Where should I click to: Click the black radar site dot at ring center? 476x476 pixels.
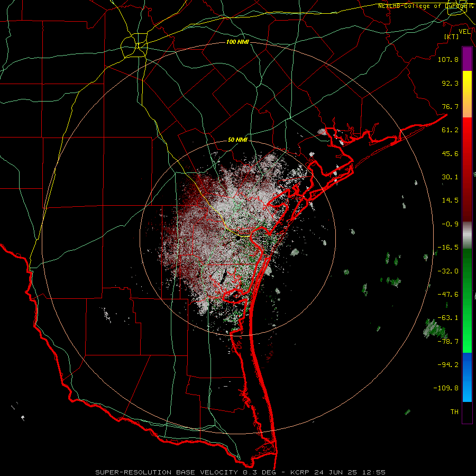point(239,239)
